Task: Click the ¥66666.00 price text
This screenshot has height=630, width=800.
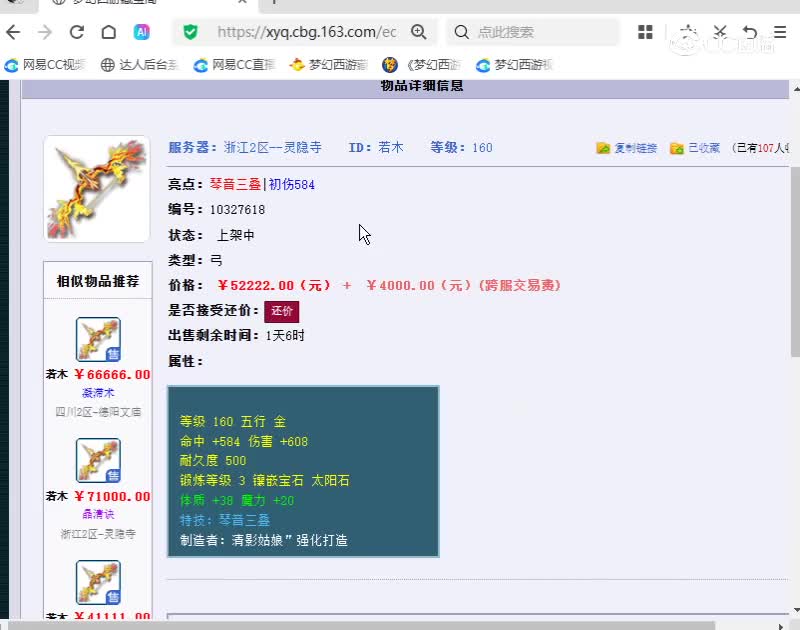Action: click(x=112, y=374)
